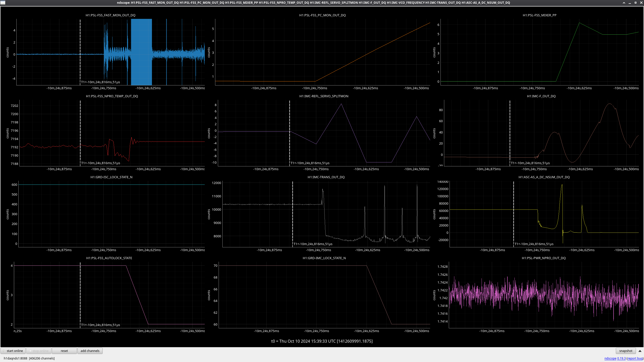Click the 140000 y-axis tick in ASC-AS_A plot
Viewport: 644px width, 362px height.
pyautogui.click(x=443, y=182)
